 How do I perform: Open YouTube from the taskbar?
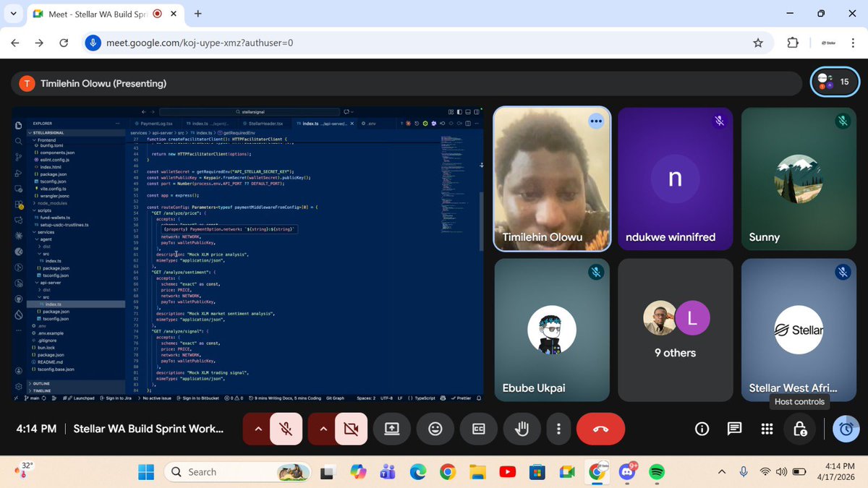click(507, 472)
